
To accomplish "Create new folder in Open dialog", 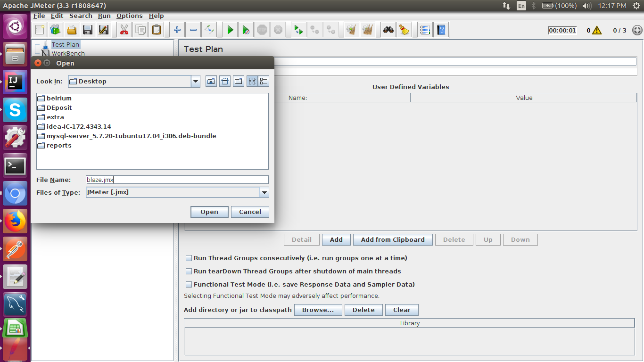I will tap(239, 81).
